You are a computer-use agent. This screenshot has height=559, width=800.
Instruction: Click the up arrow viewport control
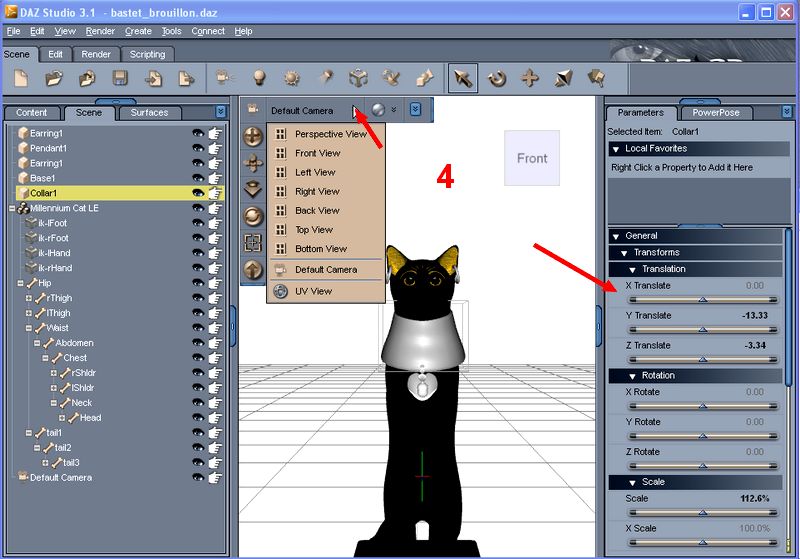[253, 269]
